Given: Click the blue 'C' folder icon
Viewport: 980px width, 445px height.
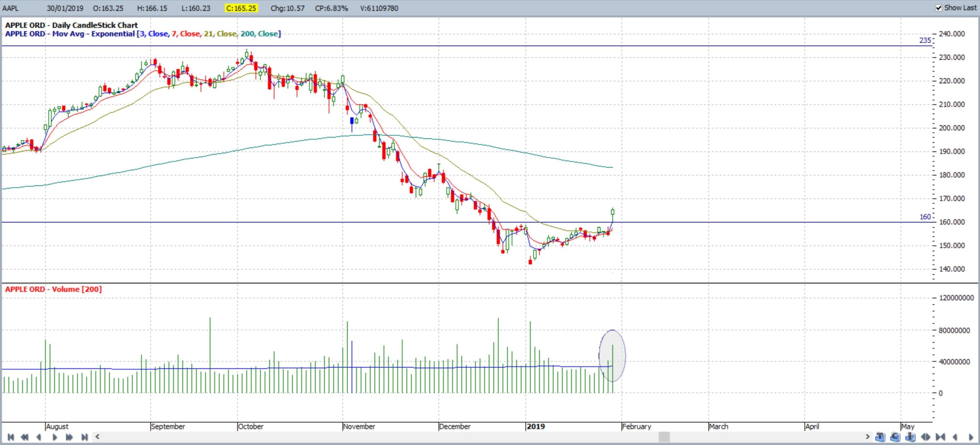Looking at the screenshot, I should pyautogui.click(x=895, y=437).
